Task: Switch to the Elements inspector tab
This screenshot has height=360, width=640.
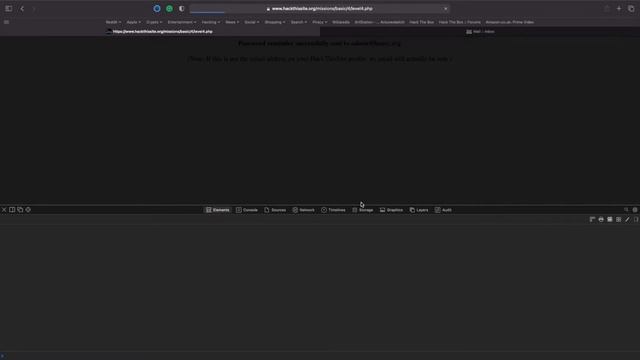Action: click(218, 210)
